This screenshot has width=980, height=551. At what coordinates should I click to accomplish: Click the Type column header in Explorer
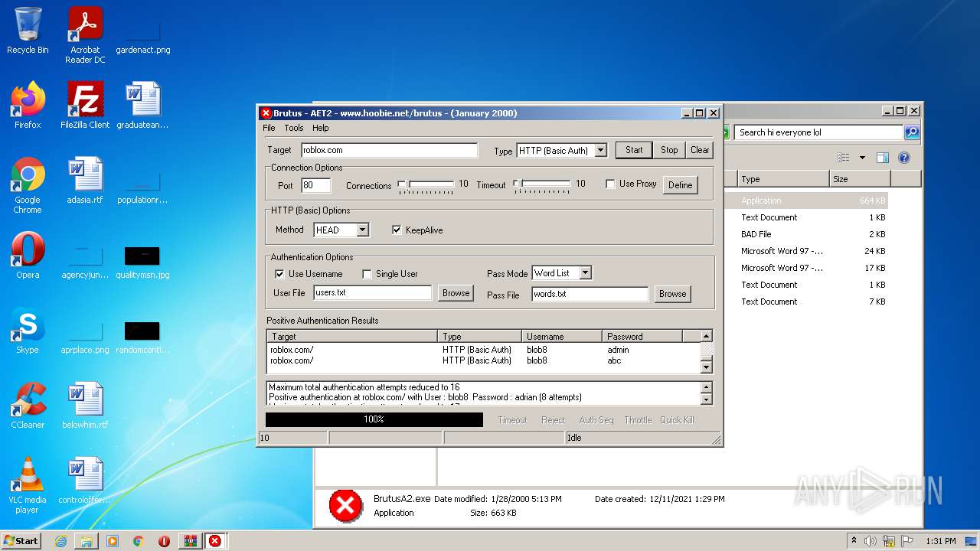(x=783, y=179)
